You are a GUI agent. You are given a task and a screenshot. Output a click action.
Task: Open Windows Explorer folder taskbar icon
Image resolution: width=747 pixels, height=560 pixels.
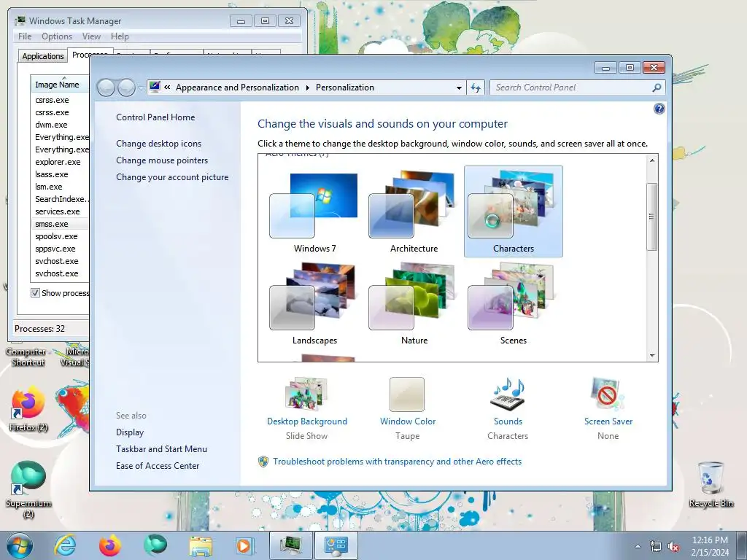(x=201, y=545)
